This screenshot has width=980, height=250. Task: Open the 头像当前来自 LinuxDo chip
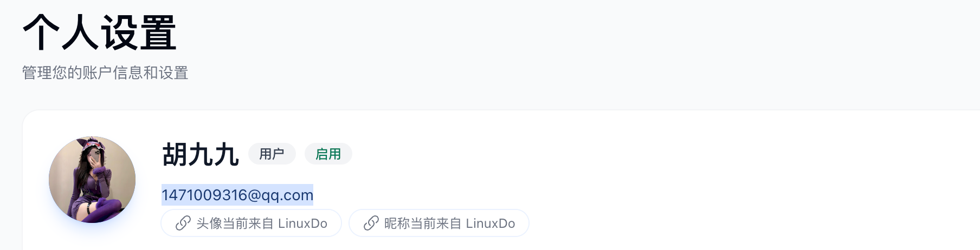(251, 223)
